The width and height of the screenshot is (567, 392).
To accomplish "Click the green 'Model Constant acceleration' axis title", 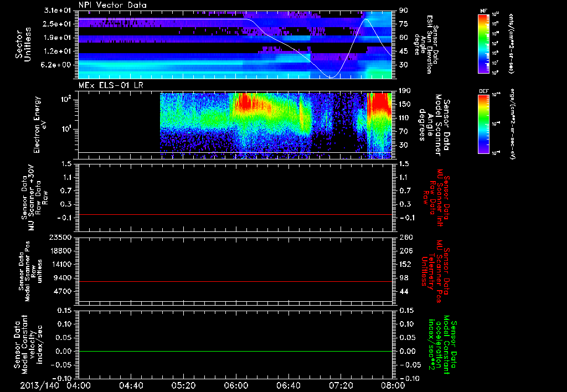I will click(442, 345).
